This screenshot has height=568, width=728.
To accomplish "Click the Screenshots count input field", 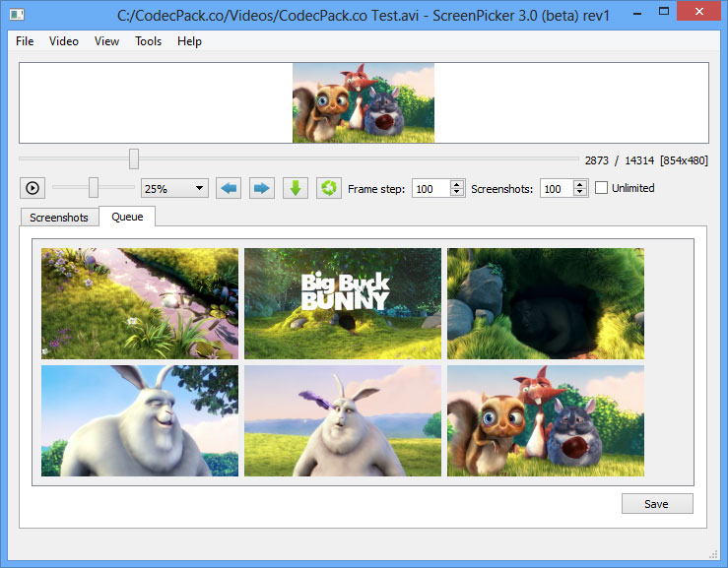I will click(557, 188).
